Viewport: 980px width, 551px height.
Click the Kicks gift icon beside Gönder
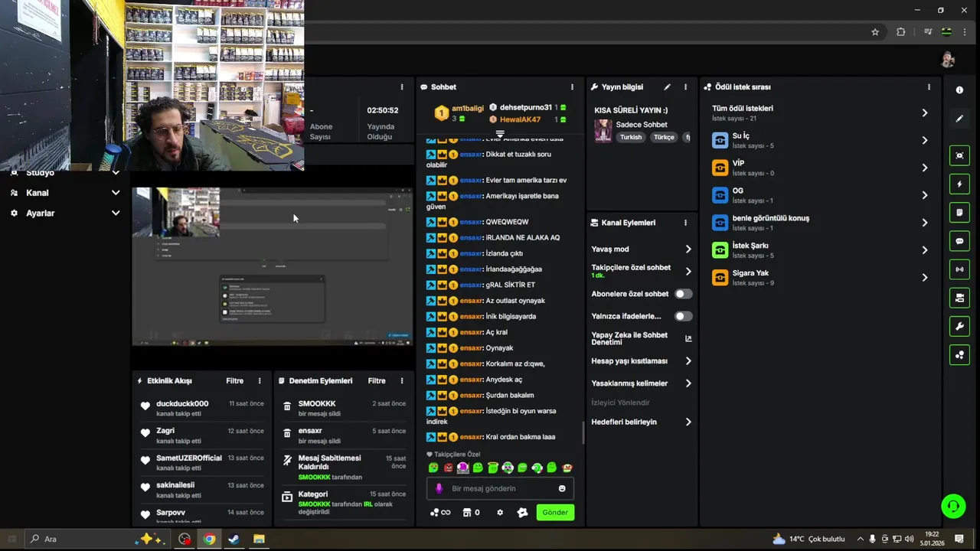(523, 513)
